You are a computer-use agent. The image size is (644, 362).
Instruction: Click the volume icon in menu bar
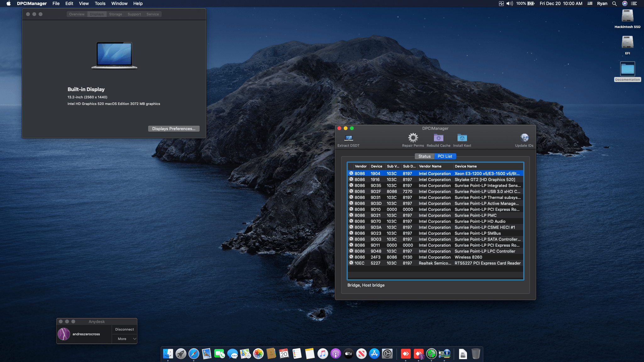coord(509,3)
